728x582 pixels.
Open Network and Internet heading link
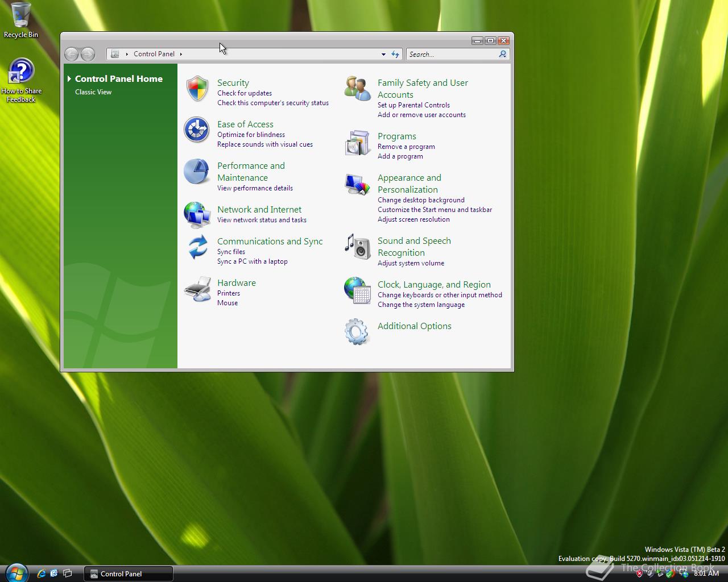point(259,209)
